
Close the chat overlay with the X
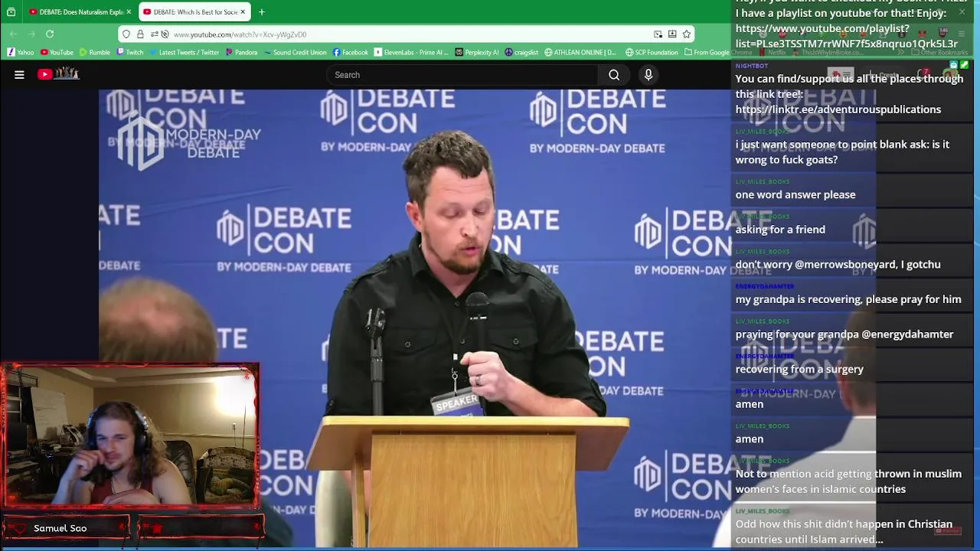coord(962,12)
